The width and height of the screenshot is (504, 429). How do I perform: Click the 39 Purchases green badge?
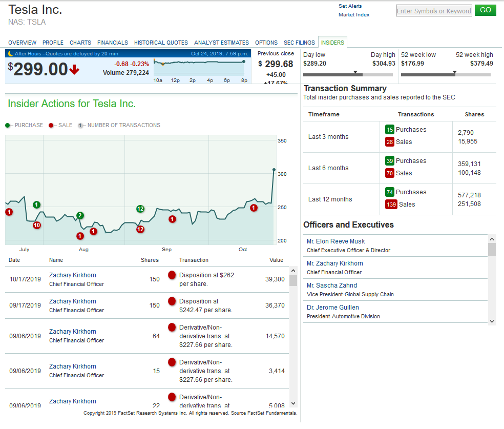[x=390, y=161]
